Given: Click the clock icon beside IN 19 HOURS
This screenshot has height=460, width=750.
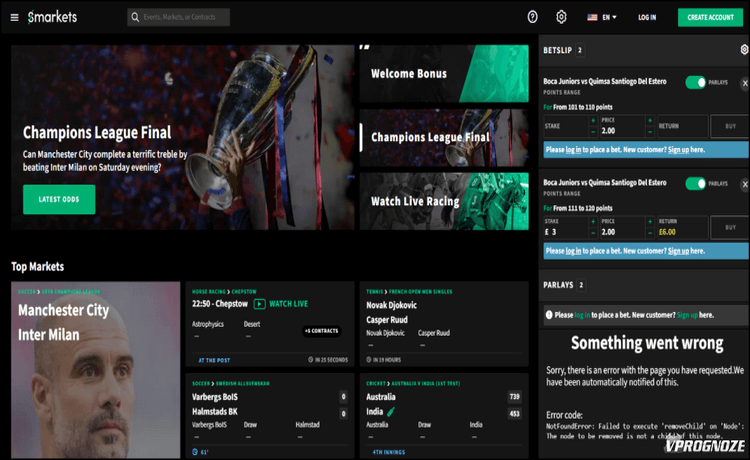Looking at the screenshot, I should coord(369,360).
